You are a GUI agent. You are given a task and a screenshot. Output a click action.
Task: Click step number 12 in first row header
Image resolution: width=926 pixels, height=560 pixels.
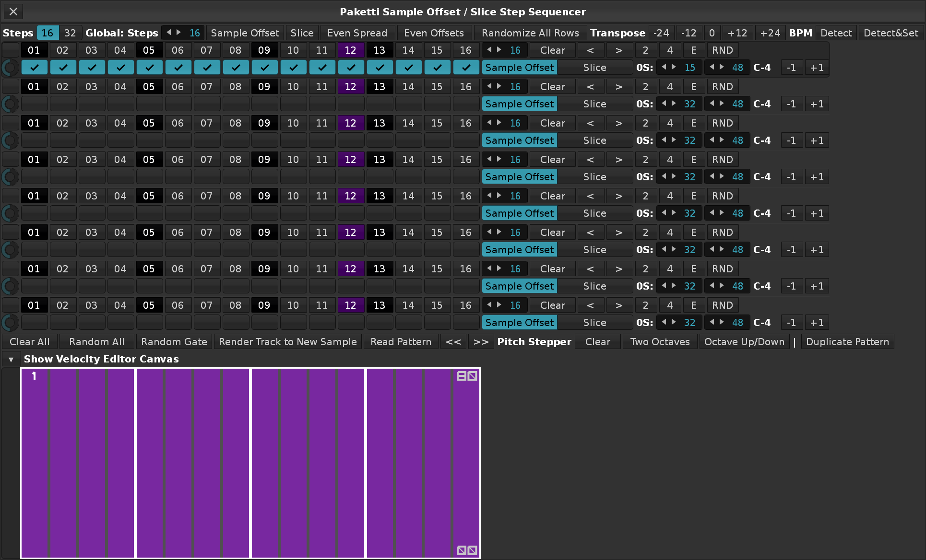351,50
